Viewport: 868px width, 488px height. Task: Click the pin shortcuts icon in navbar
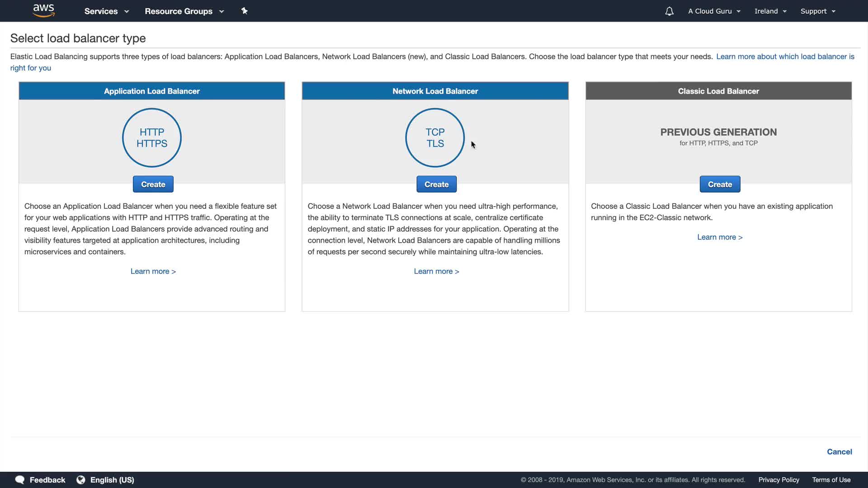245,11
